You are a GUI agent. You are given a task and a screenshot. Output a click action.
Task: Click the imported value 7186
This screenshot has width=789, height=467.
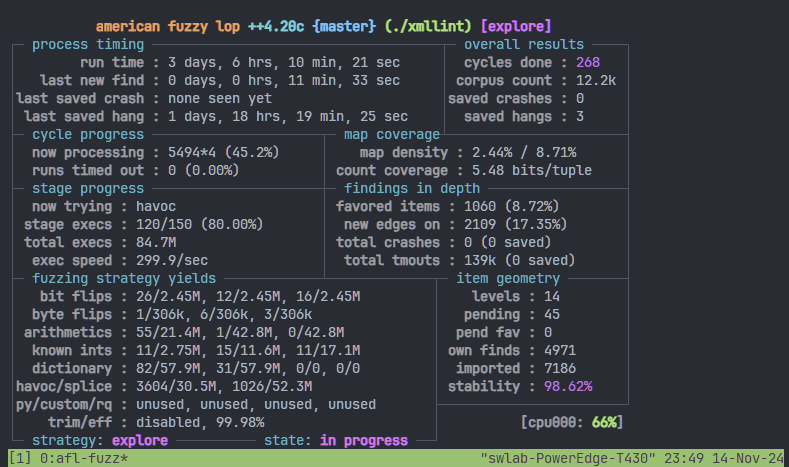coord(560,368)
